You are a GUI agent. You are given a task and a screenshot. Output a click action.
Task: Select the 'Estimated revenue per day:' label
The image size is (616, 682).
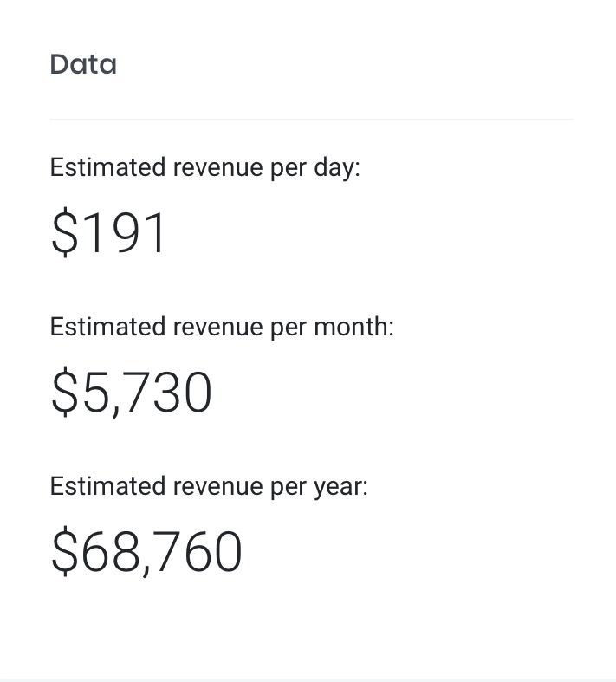pyautogui.click(x=204, y=167)
